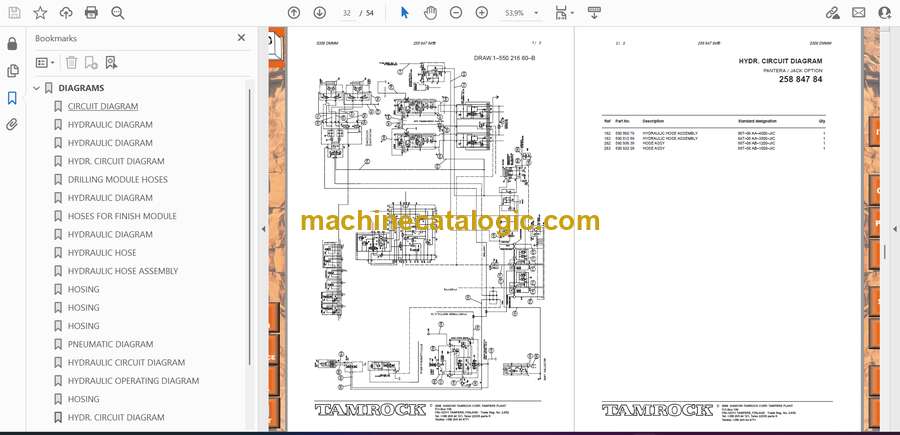Open the HYDRAULIC HOSE bookmark

pos(102,253)
